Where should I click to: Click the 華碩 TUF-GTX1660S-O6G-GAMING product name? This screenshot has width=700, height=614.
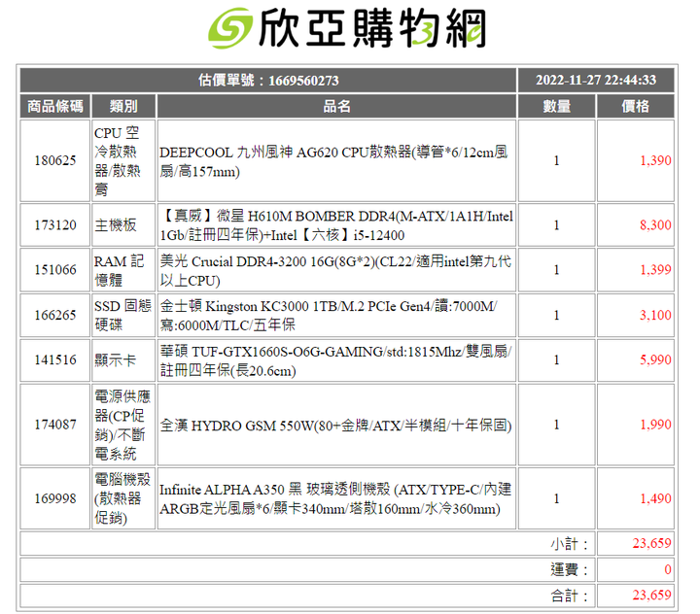pos(336,360)
